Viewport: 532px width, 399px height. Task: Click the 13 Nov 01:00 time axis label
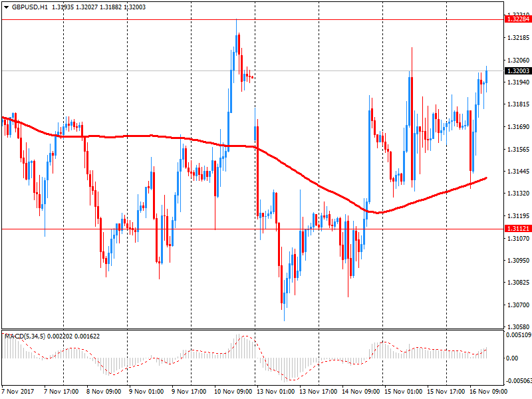click(275, 392)
